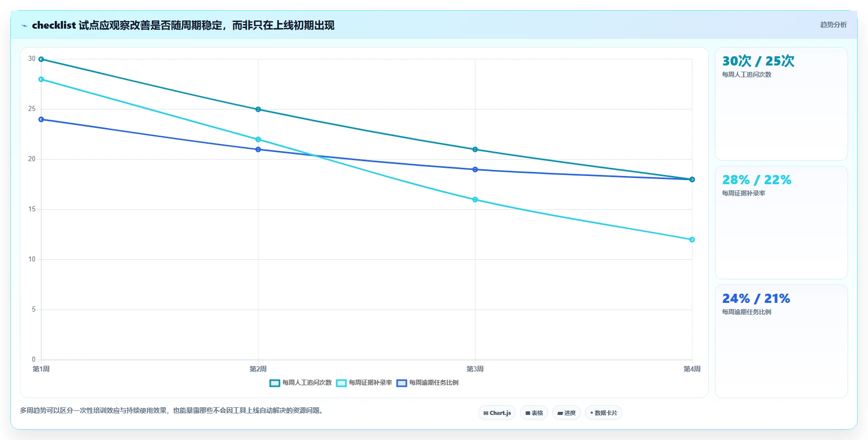
Task: Click the 第3周 point at value 19
Action: 475,169
